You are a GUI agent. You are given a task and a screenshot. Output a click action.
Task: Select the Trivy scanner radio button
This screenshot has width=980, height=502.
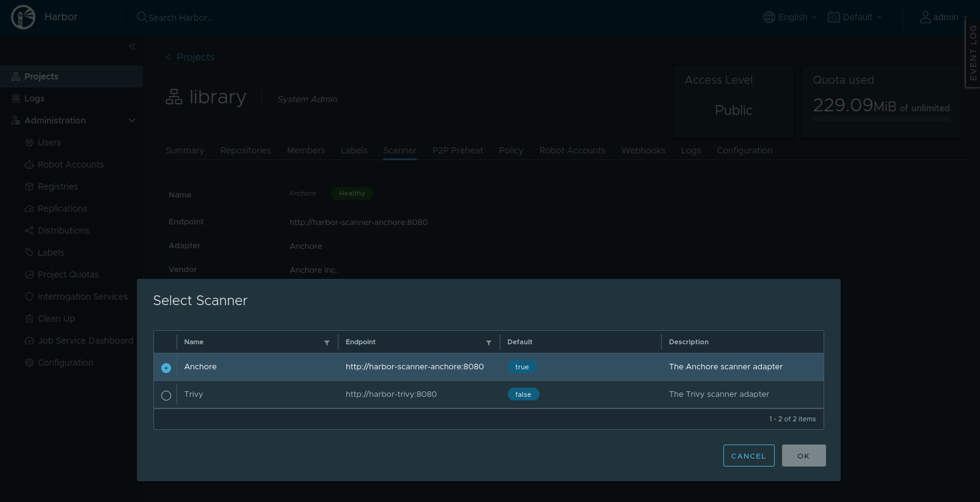pyautogui.click(x=166, y=396)
